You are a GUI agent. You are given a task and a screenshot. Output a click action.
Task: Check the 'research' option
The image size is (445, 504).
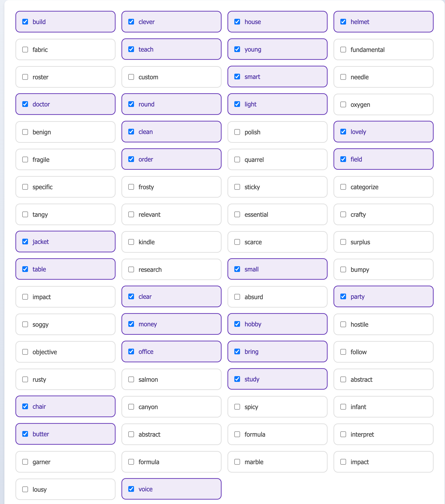(x=131, y=269)
